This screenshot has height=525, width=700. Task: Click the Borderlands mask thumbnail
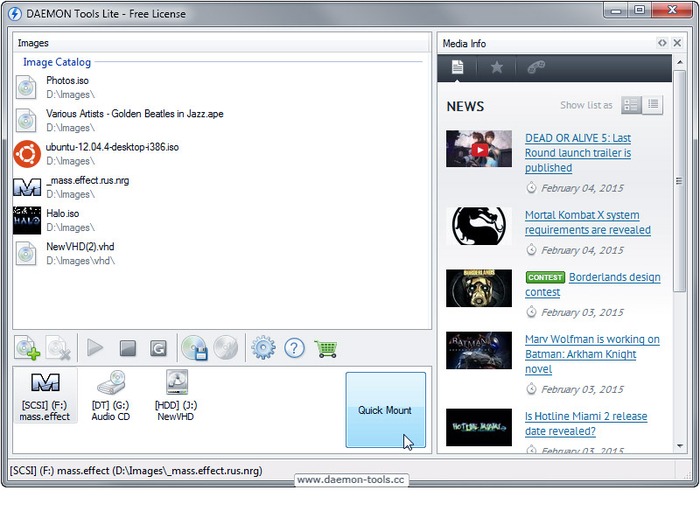[479, 288]
